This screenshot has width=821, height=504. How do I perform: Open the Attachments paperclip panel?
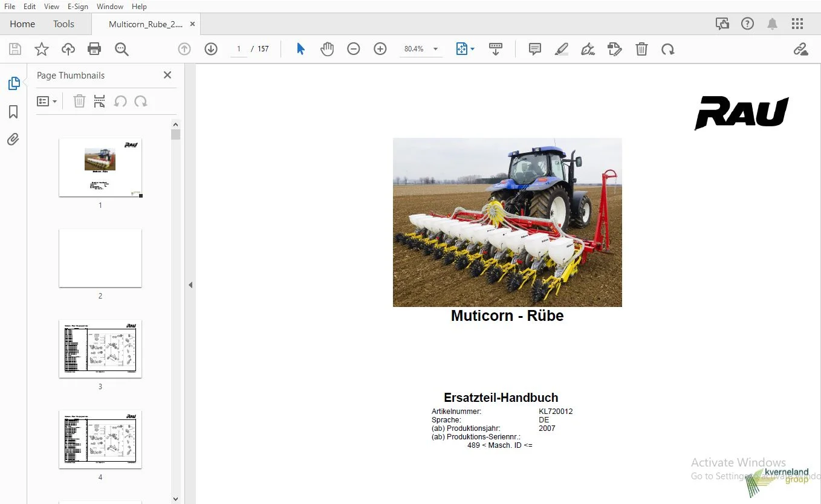13,140
